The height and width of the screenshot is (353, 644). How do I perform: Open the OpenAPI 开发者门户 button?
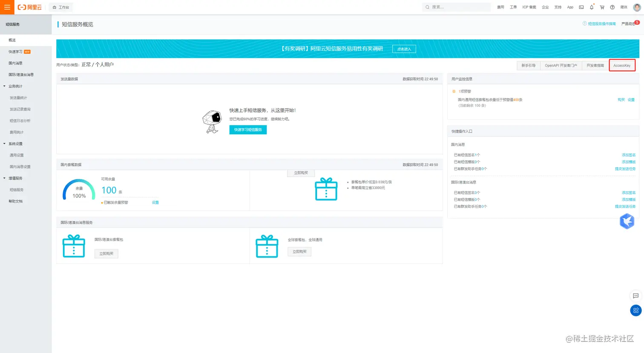point(561,66)
